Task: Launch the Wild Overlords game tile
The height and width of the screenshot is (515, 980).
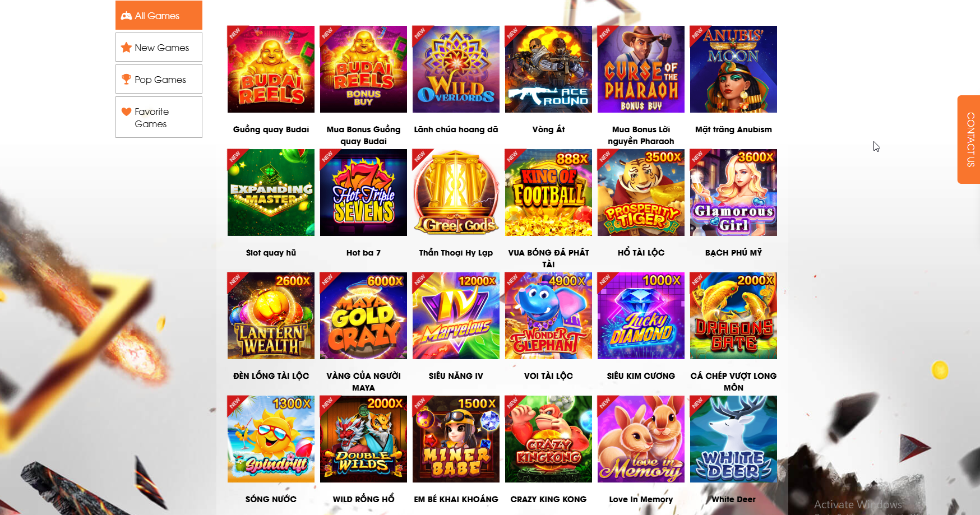Action: coord(456,69)
